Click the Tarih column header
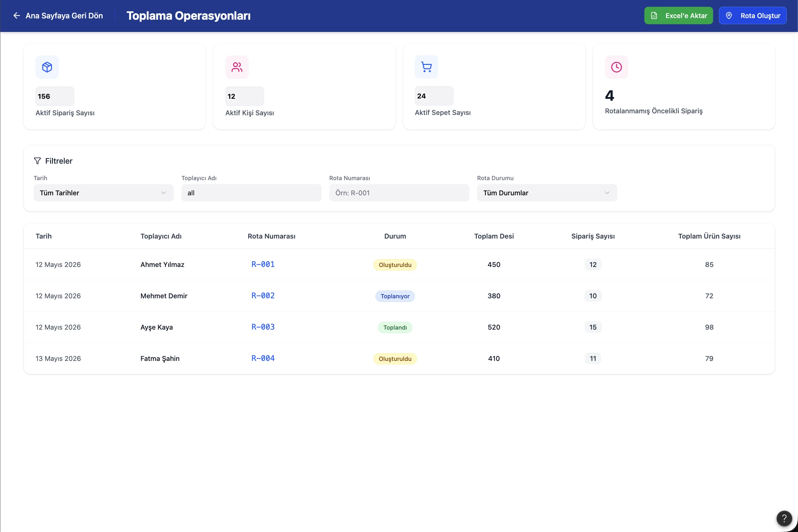The width and height of the screenshot is (798, 532). click(44, 236)
